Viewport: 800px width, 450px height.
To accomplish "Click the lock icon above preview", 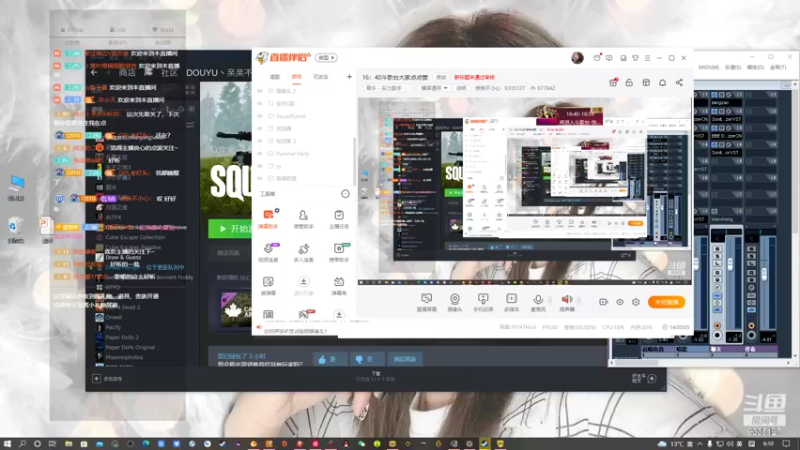I will point(629,83).
